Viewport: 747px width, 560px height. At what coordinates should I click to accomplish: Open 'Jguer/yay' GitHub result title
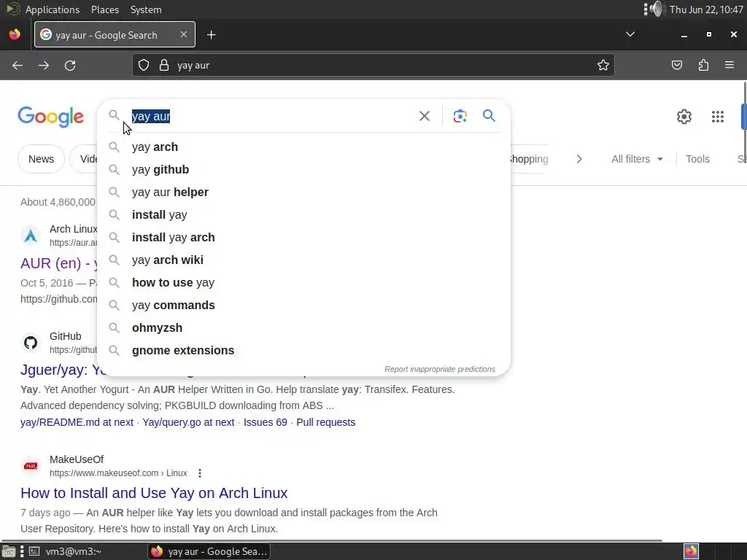(58, 370)
